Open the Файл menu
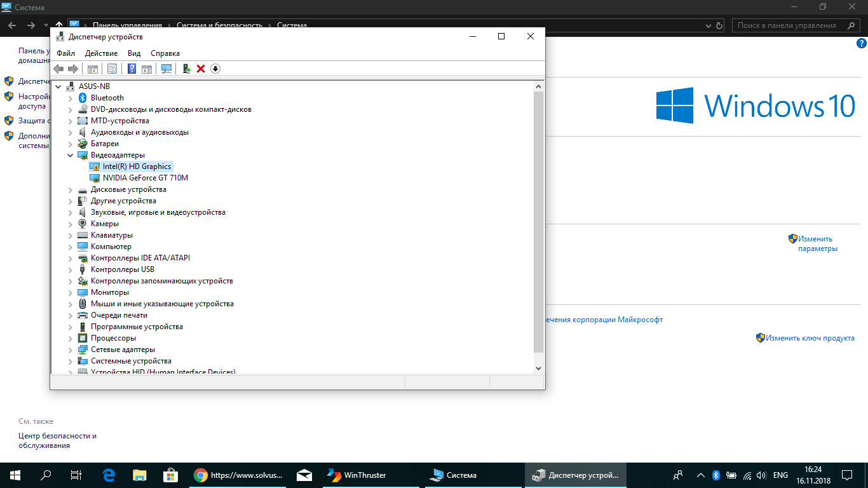 tap(65, 53)
